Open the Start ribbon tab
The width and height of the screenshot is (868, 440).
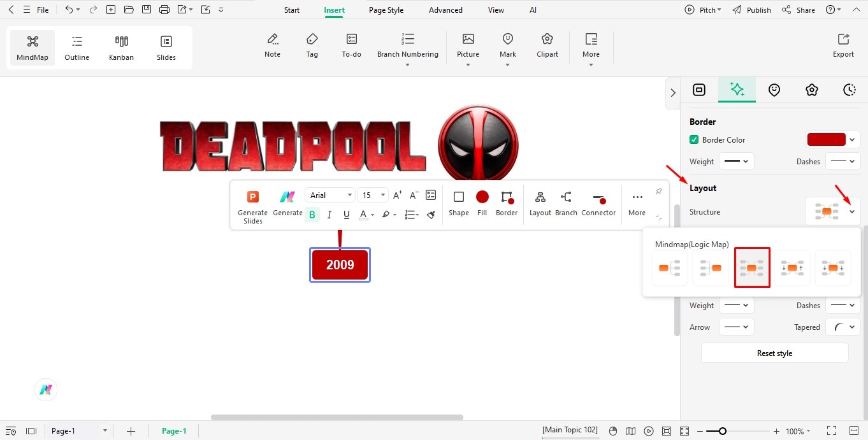(x=292, y=10)
